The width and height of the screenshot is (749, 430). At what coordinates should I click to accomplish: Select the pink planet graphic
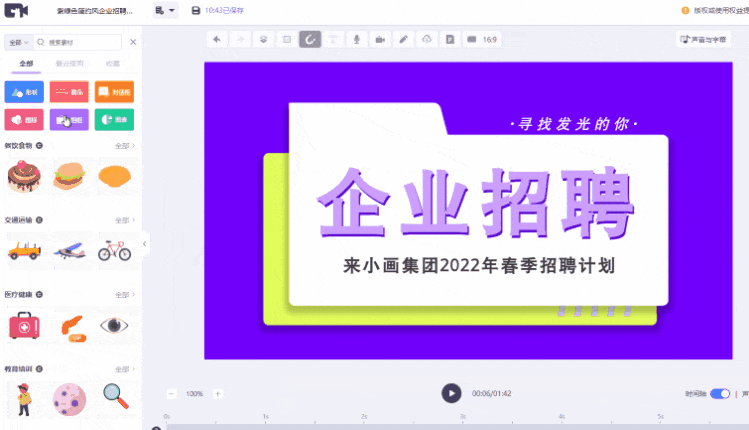(69, 400)
